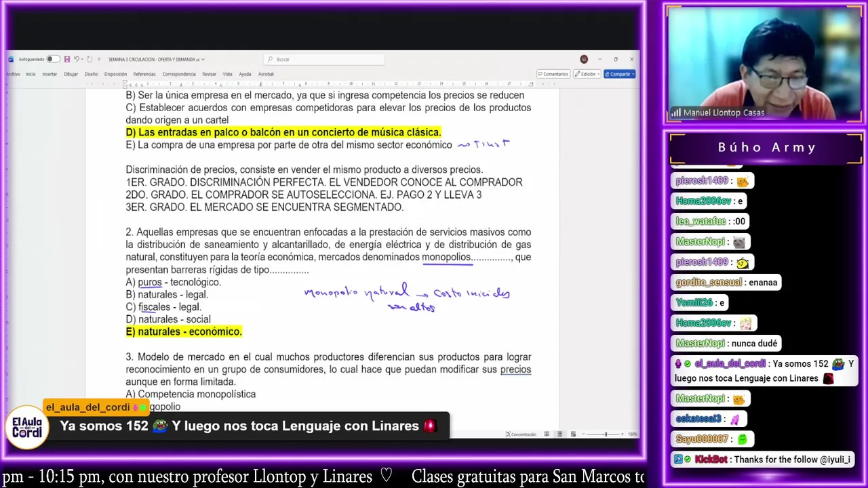Expand the document title SEMANA 3 CIRCULACIÓN dropdown

coord(203,60)
